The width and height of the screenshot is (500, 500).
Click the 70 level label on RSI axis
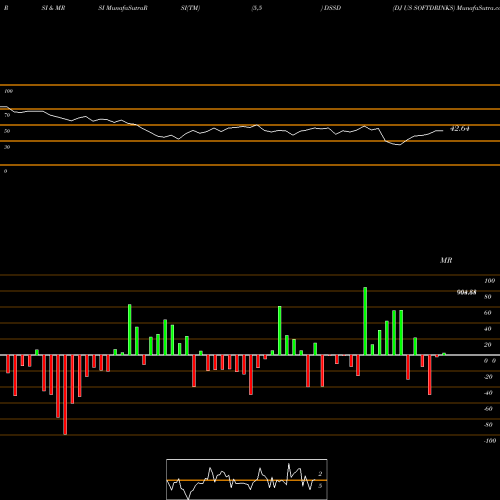(x=7, y=115)
